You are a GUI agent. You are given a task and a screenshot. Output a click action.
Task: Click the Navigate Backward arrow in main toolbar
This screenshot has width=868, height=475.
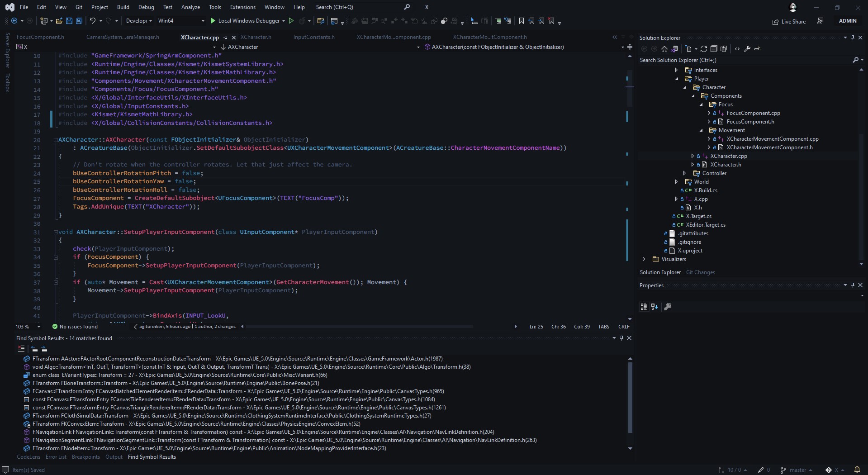(14, 21)
